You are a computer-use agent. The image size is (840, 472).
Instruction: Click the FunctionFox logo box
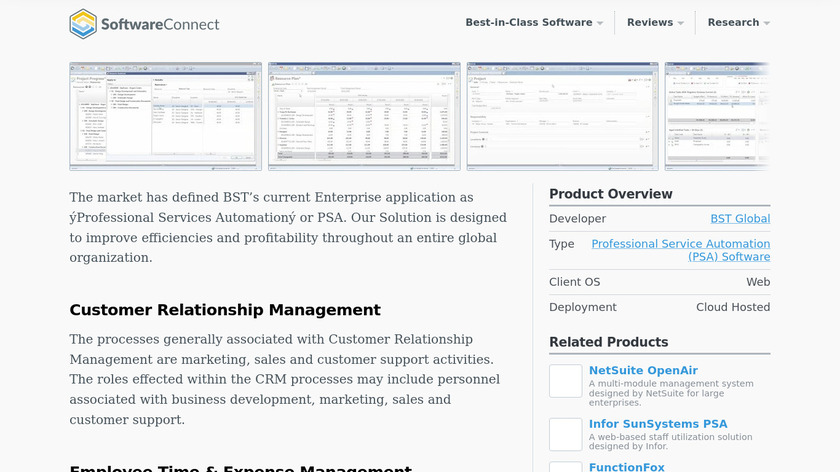[x=565, y=467]
